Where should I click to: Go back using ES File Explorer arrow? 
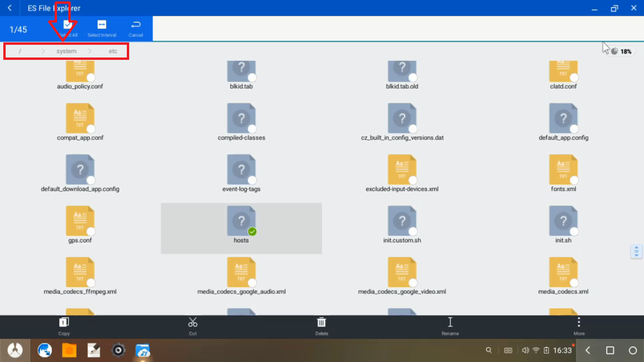pos(9,8)
